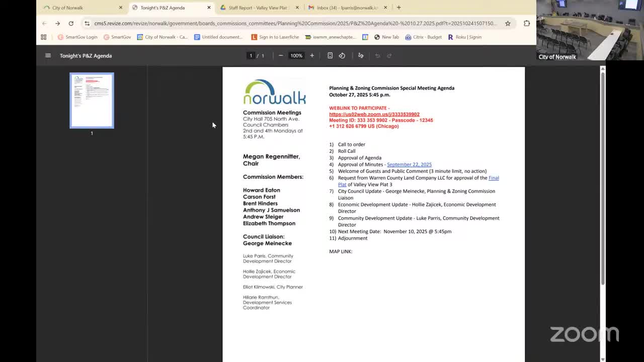Screen dimensions: 644x362
Task: Switch to Staff Report - Valley View Plat tab
Action: pos(260,8)
